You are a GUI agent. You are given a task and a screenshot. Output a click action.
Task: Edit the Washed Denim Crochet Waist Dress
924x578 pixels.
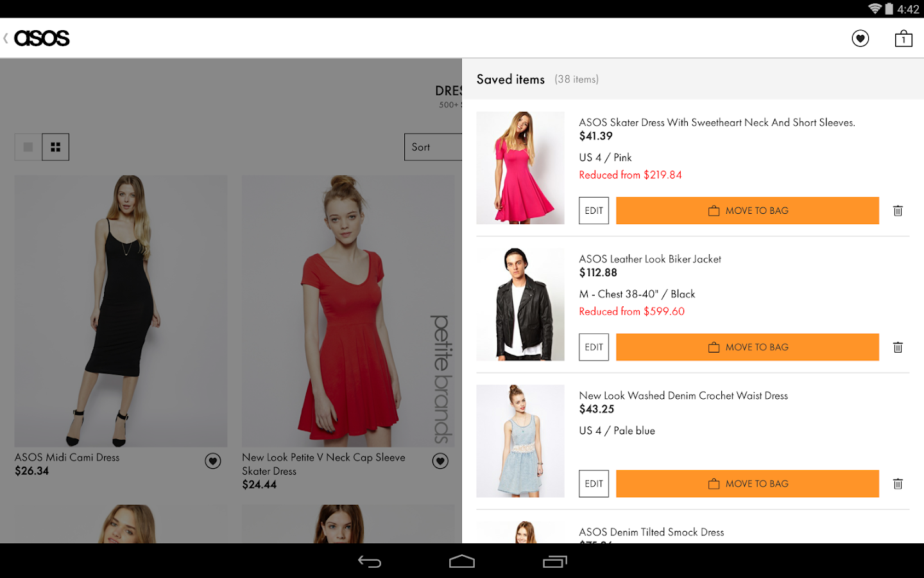[x=594, y=484]
